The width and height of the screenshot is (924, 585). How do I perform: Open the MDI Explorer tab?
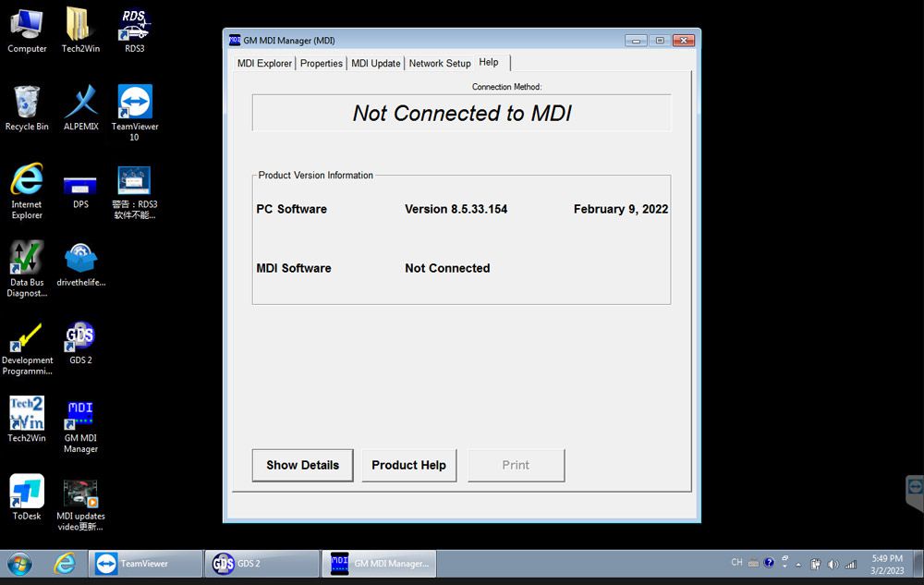263,63
